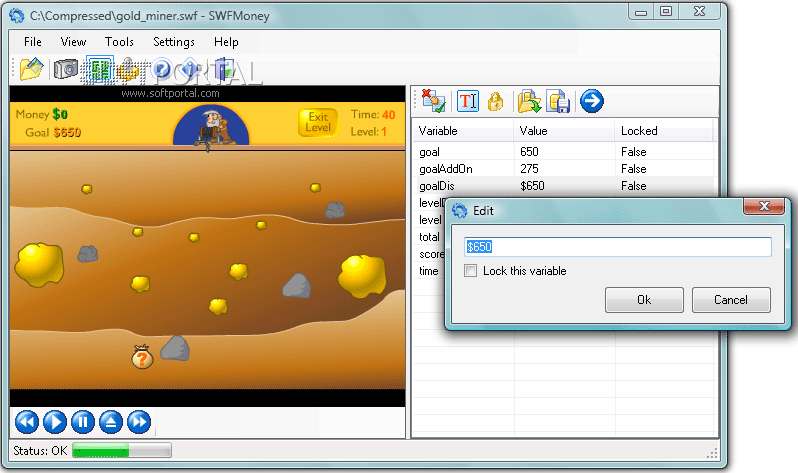Screen dimensions: 798x473
Task: Click the gold miner character in game
Action: click(215, 127)
